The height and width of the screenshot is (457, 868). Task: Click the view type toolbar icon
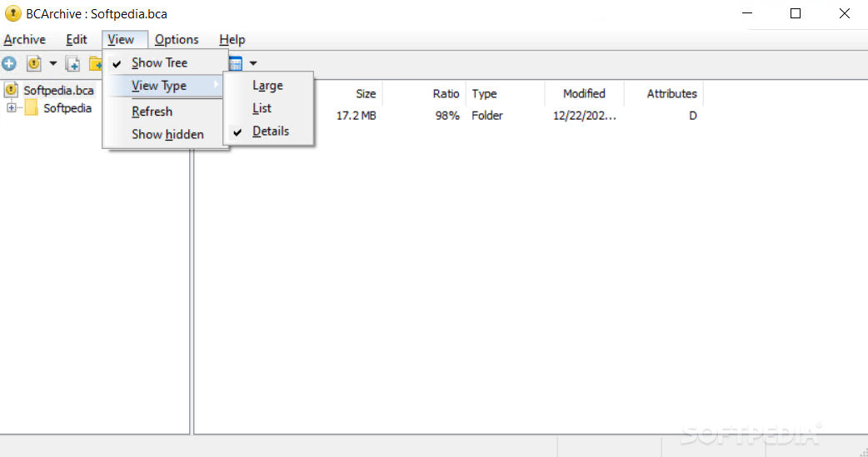pos(236,63)
